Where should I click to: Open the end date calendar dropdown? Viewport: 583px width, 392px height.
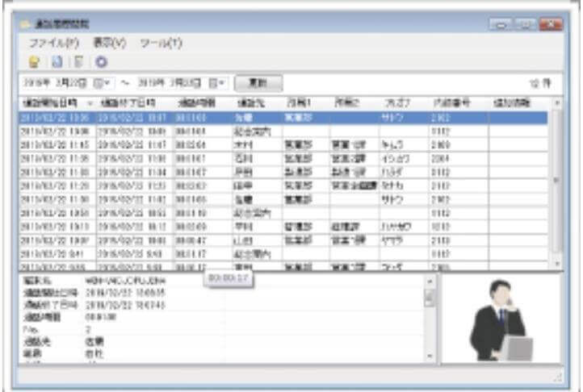[x=218, y=83]
